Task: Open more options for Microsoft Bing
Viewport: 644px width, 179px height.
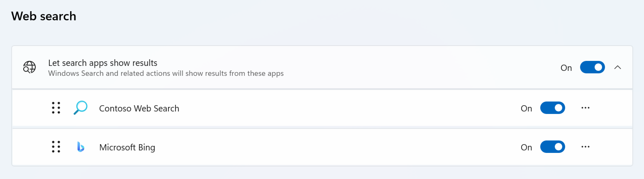Action: point(585,147)
